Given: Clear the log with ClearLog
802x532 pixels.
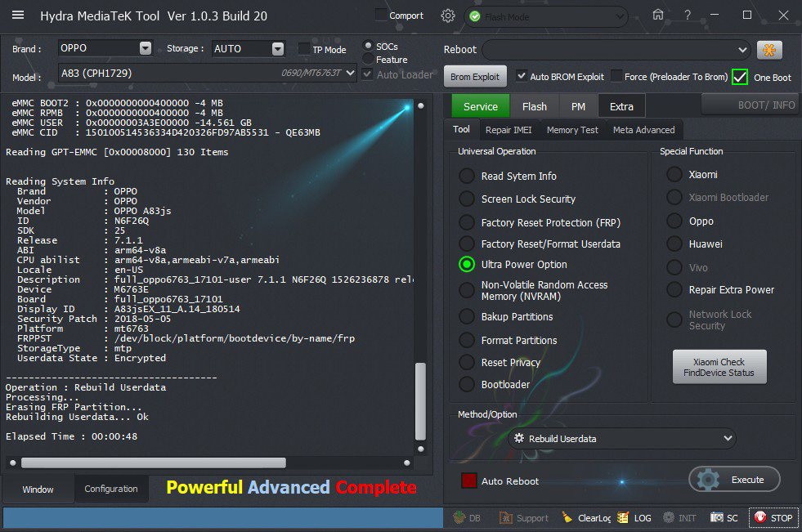Looking at the screenshot, I should (586, 517).
